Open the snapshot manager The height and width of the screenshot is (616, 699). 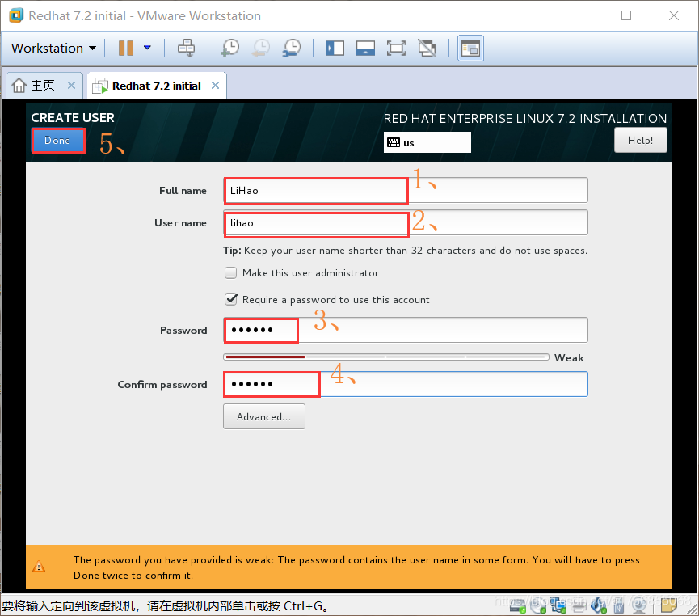point(292,48)
